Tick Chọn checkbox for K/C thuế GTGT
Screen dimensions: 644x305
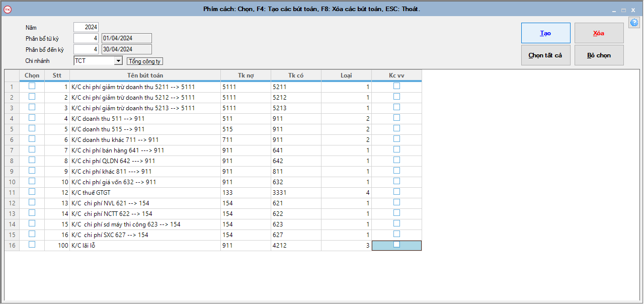32,192
